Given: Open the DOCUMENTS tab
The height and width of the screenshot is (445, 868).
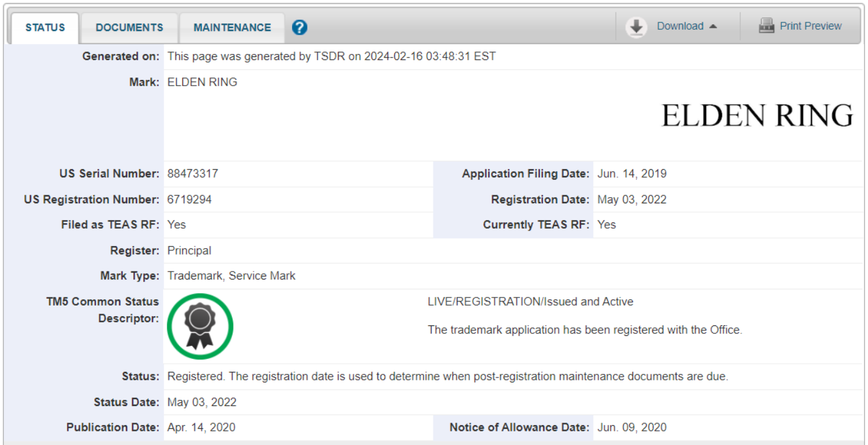Looking at the screenshot, I should pyautogui.click(x=130, y=28).
